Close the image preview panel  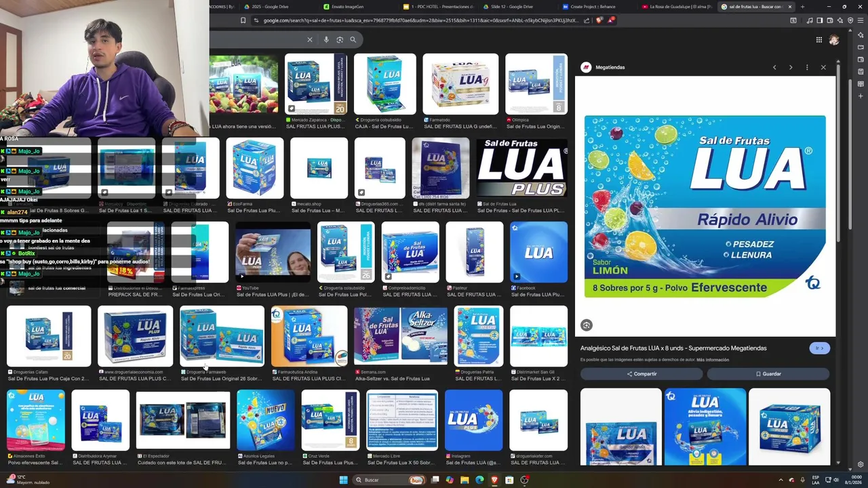click(x=823, y=67)
